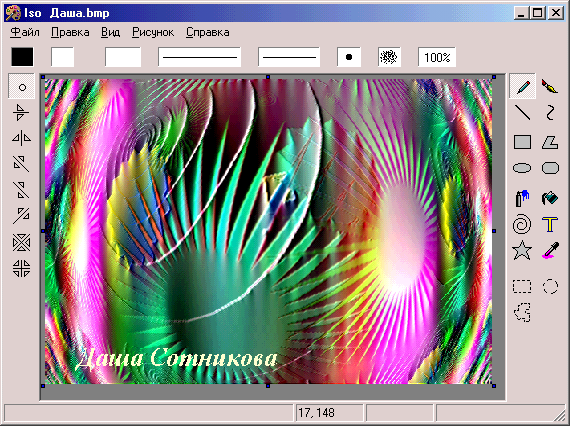Choose vertical-axis mirror symmetry icon

tap(21, 138)
